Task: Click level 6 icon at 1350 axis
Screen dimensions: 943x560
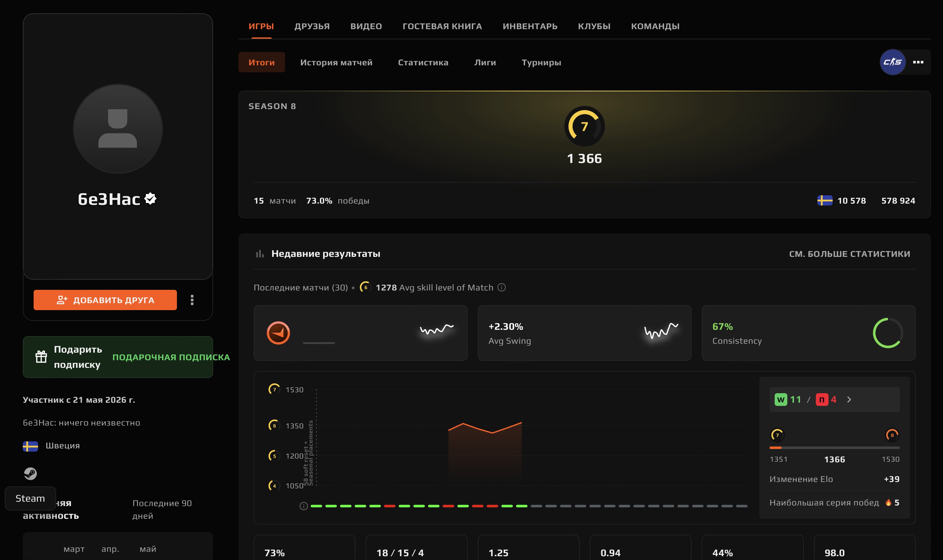Action: click(274, 425)
